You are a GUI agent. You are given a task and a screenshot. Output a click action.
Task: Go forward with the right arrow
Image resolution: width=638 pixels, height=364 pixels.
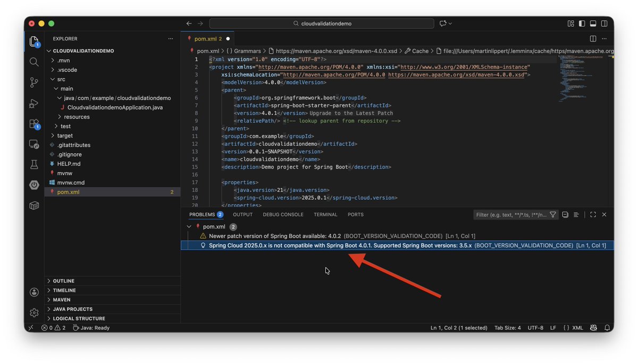click(200, 23)
